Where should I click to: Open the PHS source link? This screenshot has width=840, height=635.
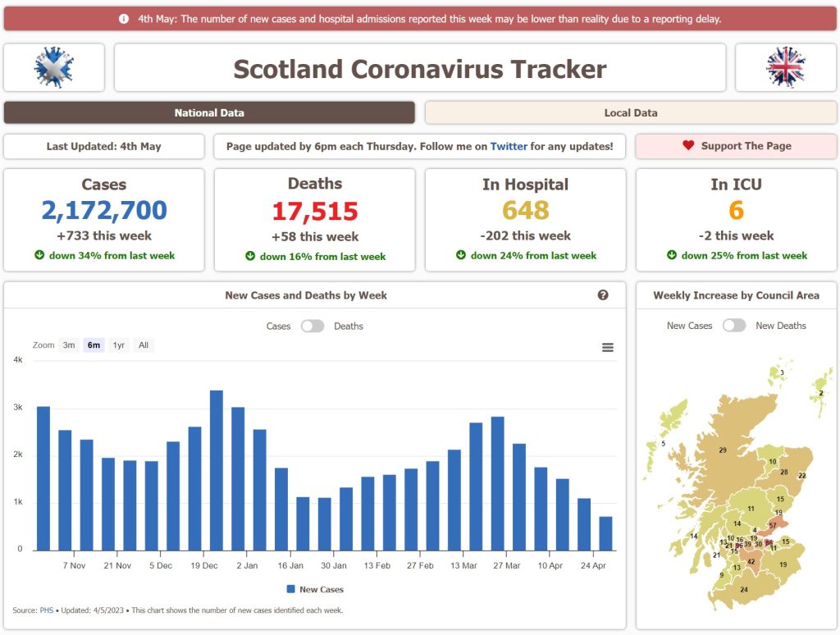coord(46,610)
